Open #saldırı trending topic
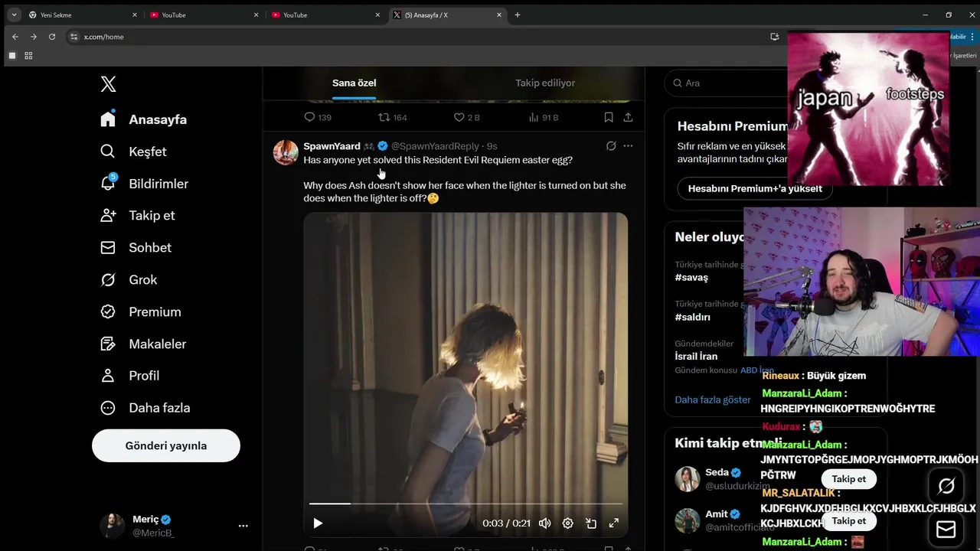The height and width of the screenshot is (551, 980). click(x=693, y=317)
